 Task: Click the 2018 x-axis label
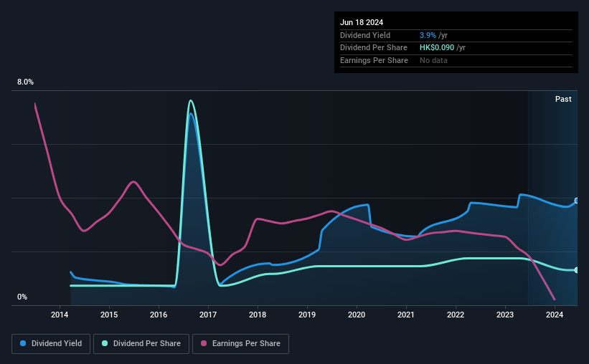(258, 315)
